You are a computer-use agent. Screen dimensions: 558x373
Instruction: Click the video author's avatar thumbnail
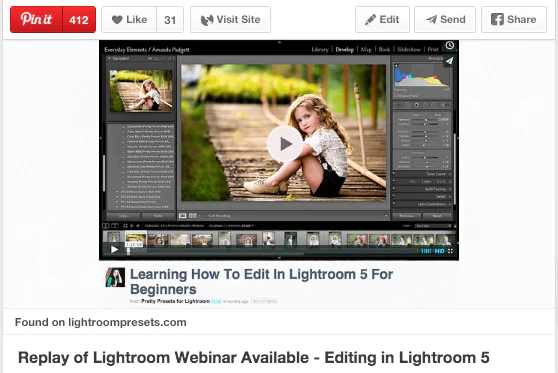point(115,277)
